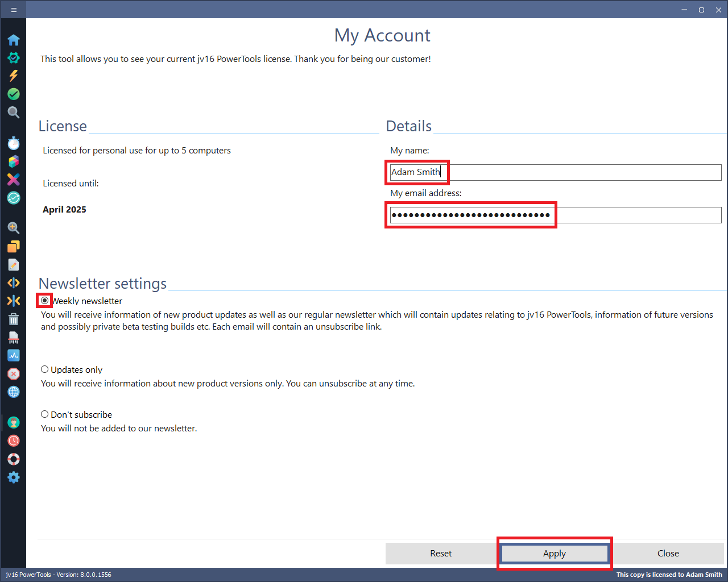Click the green checkmark circle icon
This screenshot has width=728, height=582.
14,94
